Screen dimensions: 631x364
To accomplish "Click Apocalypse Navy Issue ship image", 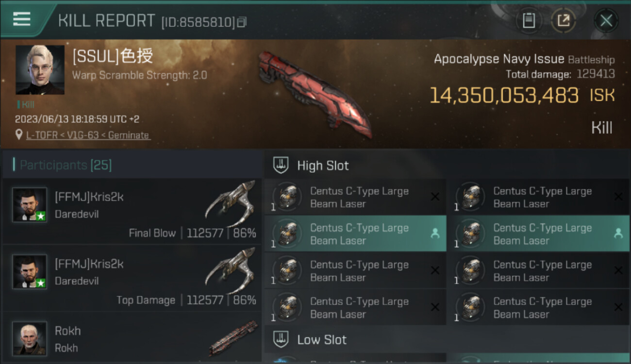I will pyautogui.click(x=315, y=94).
